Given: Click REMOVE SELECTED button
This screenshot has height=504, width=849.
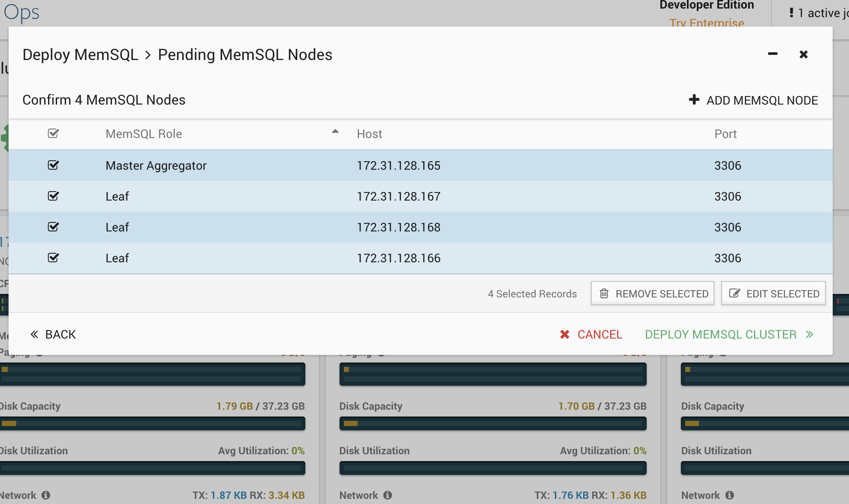Looking at the screenshot, I should 652,294.
